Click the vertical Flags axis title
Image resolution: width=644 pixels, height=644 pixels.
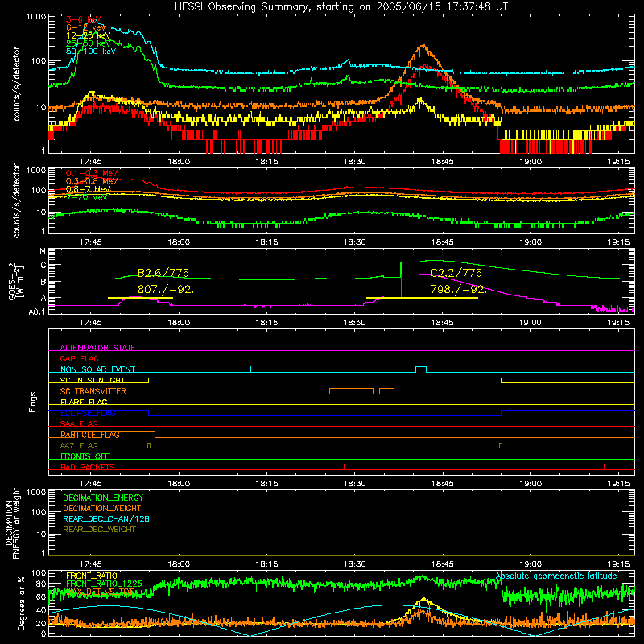[x=32, y=402]
